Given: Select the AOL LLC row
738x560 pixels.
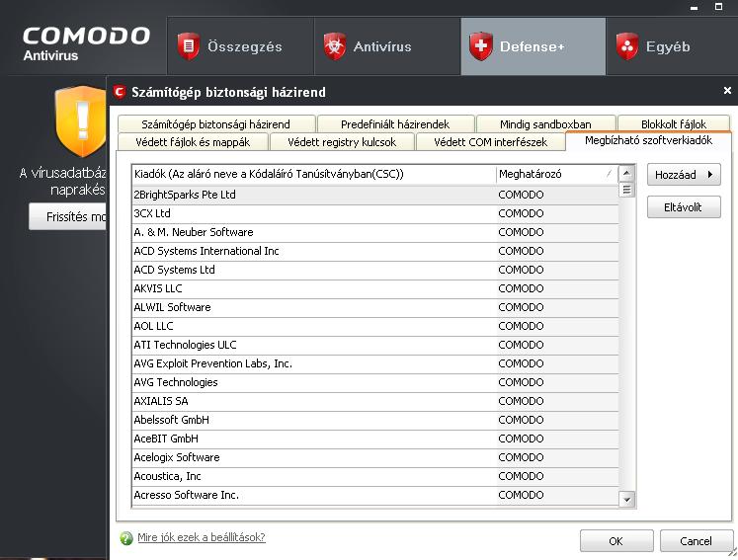Looking at the screenshot, I should pyautogui.click(x=375, y=326).
